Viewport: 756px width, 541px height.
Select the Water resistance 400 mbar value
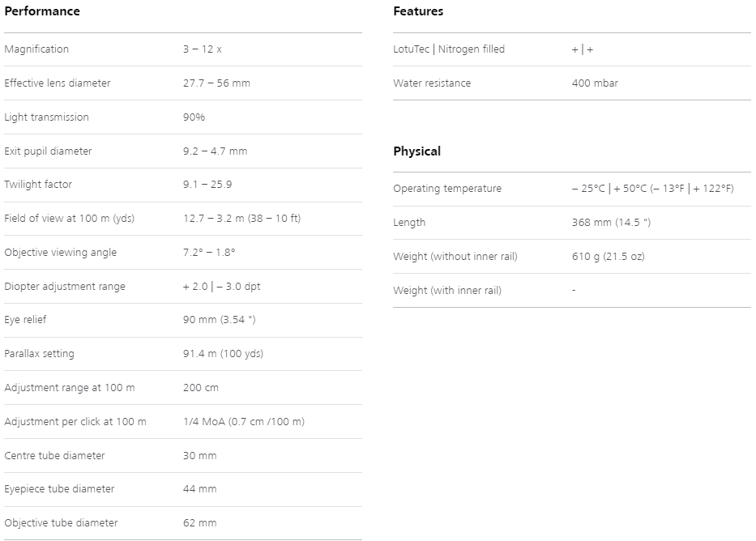(x=595, y=83)
